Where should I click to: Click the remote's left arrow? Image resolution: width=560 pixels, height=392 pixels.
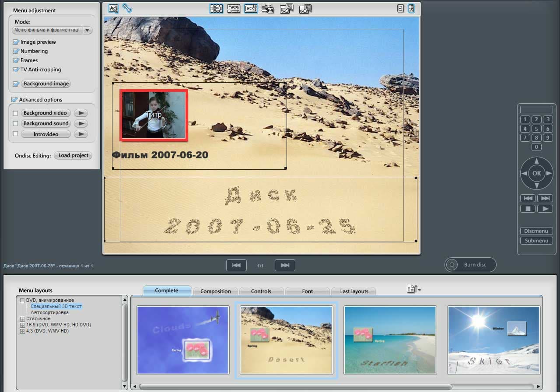click(x=524, y=173)
